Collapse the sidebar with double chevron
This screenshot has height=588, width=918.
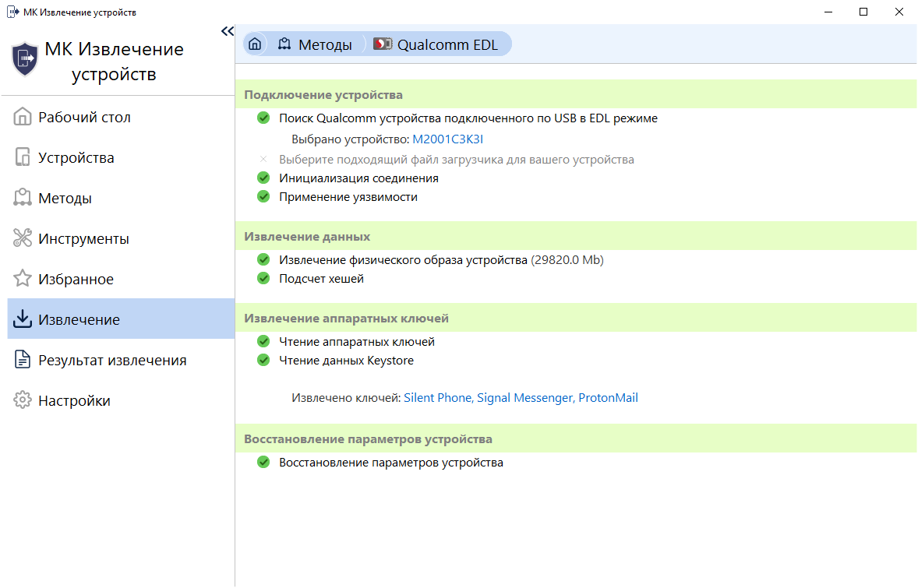click(x=227, y=31)
